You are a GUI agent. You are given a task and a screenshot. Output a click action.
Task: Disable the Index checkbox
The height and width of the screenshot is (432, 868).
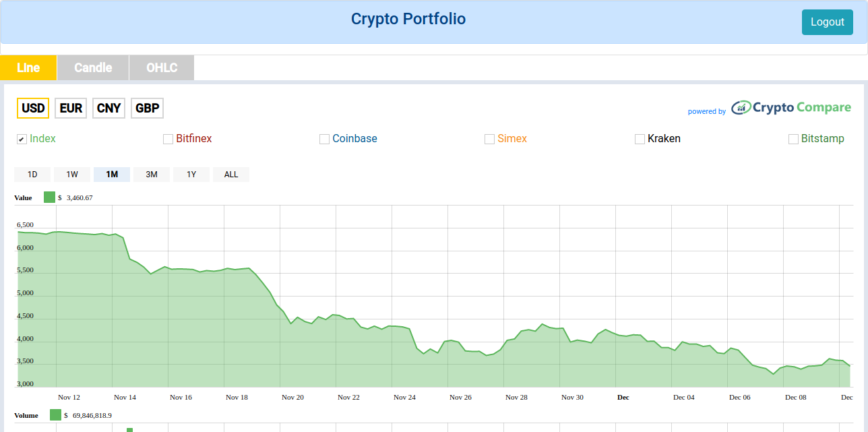pyautogui.click(x=21, y=139)
